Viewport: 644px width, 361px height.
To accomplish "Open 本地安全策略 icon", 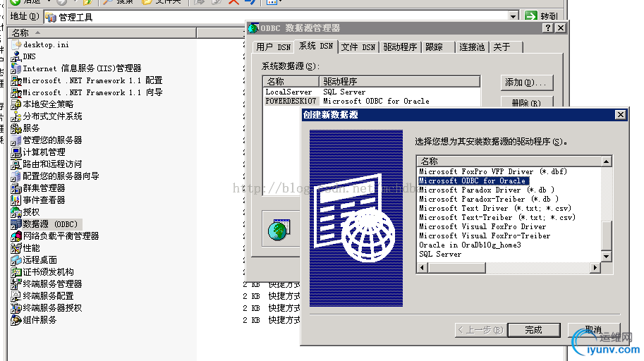I will pyautogui.click(x=16, y=104).
